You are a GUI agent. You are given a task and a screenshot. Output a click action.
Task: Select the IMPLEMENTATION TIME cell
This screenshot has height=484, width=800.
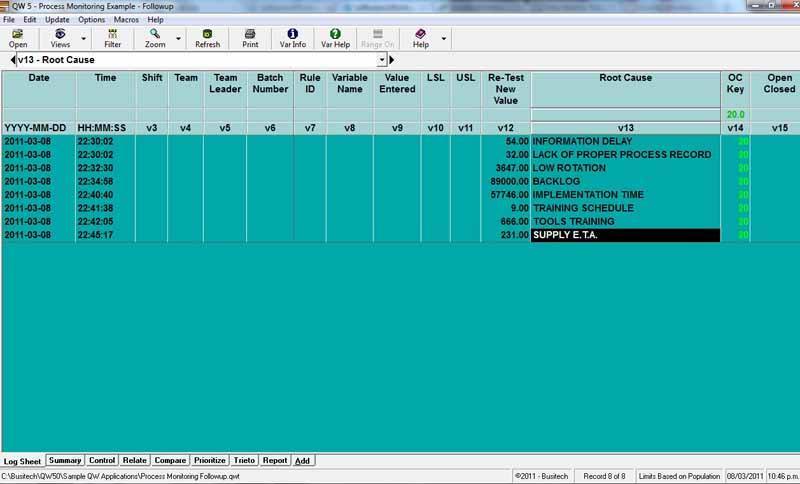(626, 195)
